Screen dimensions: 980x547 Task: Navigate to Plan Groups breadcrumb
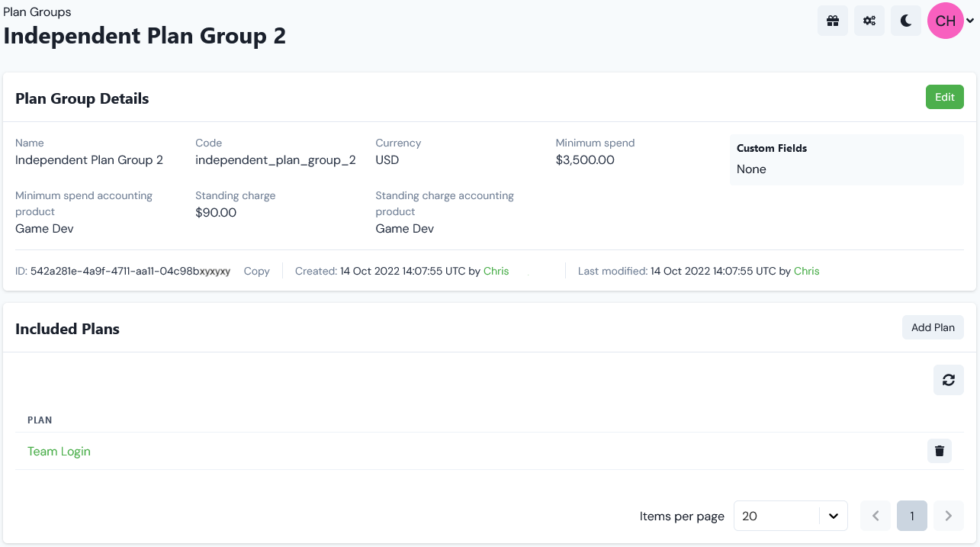click(x=37, y=11)
